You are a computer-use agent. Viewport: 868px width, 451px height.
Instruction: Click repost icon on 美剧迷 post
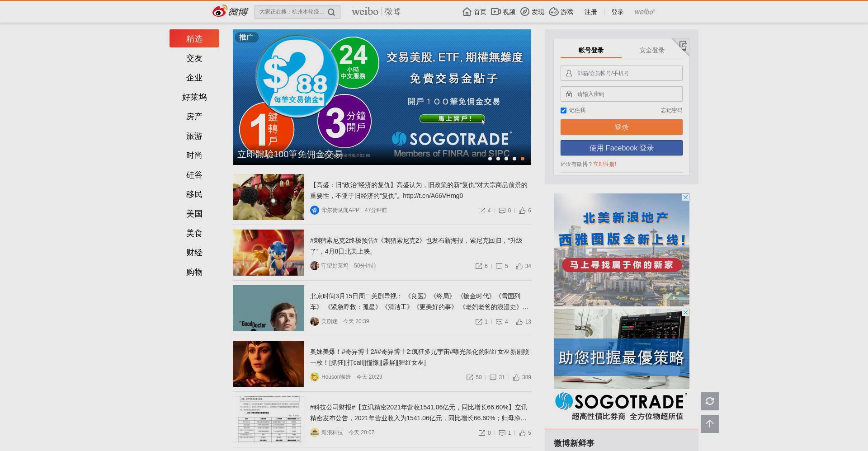pos(479,322)
